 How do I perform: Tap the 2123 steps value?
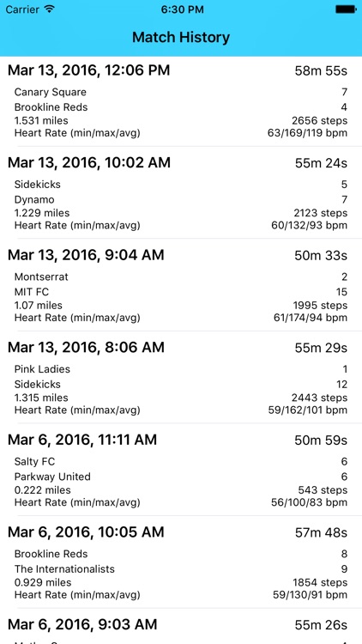[x=320, y=213]
